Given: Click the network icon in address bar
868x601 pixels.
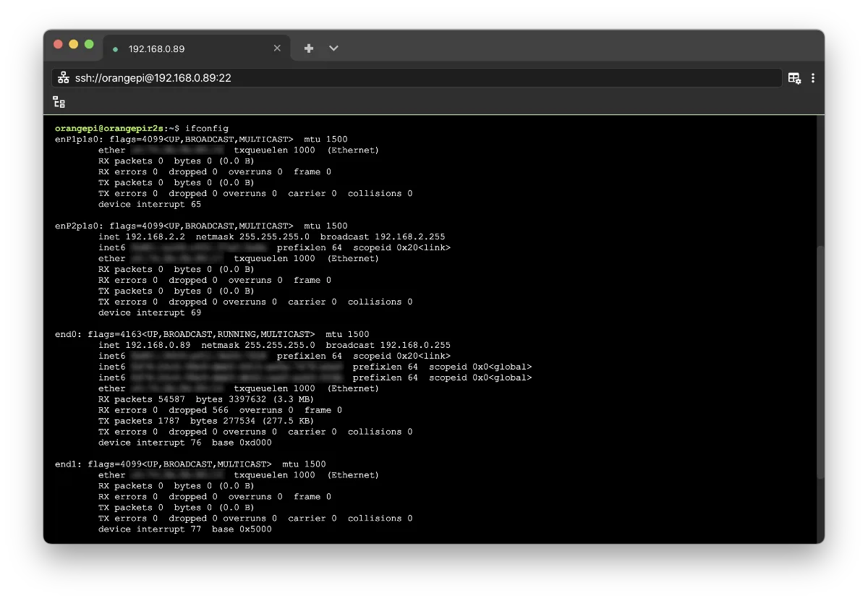Looking at the screenshot, I should click(64, 77).
